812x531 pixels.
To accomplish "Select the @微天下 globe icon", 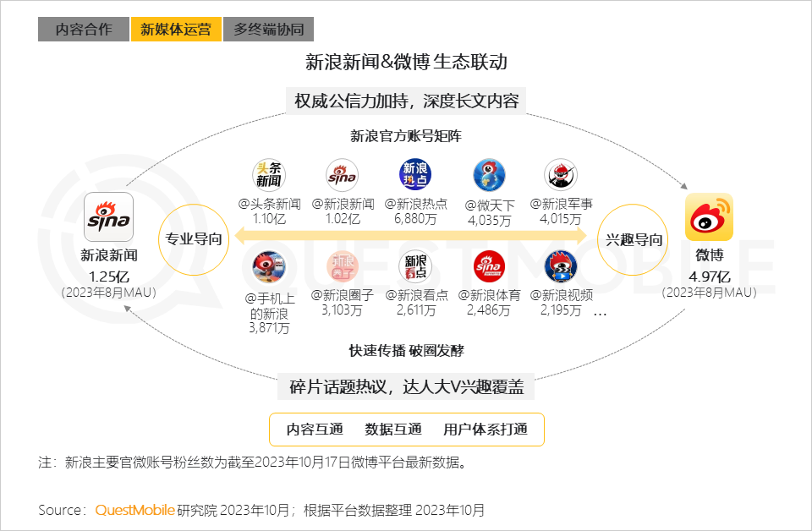I will 490,175.
